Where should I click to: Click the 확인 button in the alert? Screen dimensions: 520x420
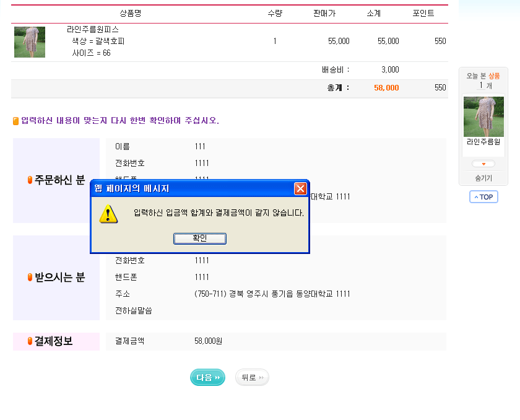coord(199,238)
